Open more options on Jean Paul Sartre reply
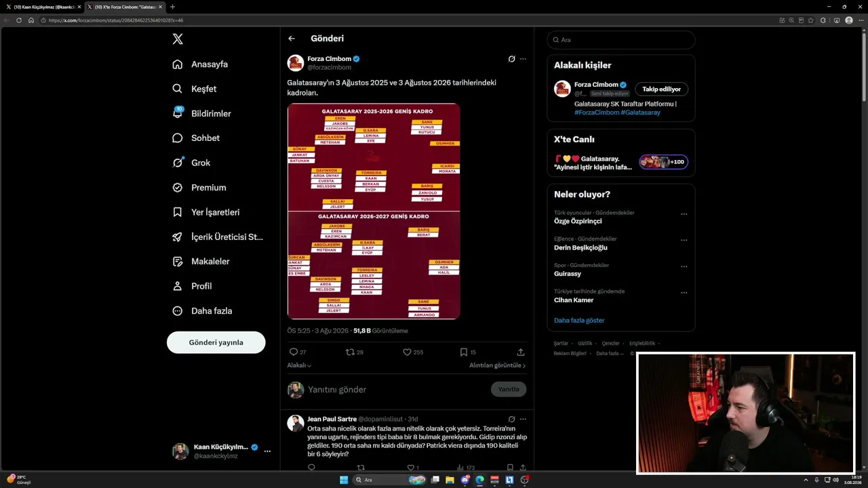The height and width of the screenshot is (488, 868). click(x=523, y=419)
